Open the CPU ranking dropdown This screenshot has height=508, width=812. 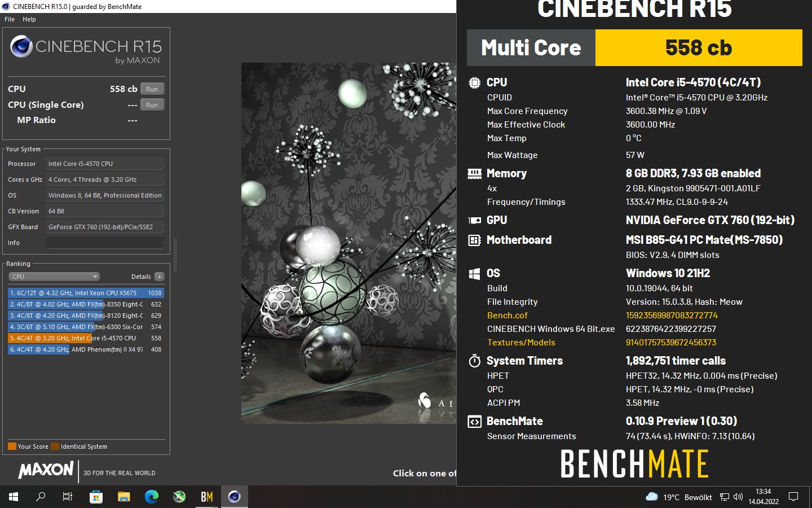54,277
